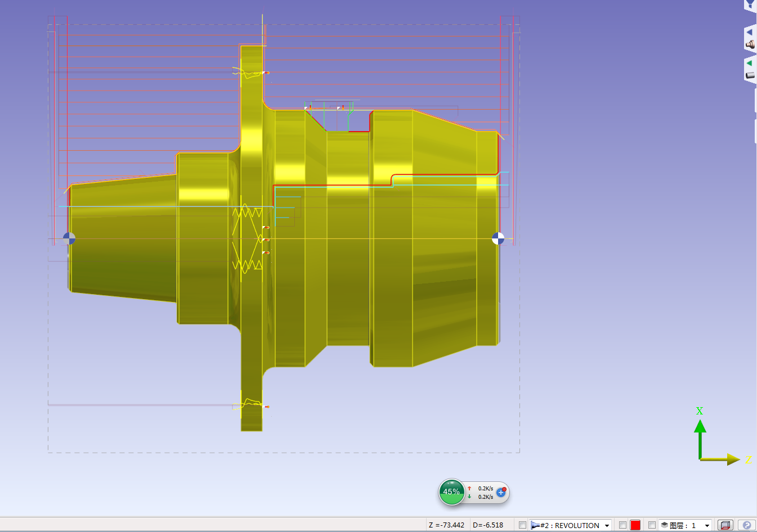Toggle the wireframe view icon in status bar
The width and height of the screenshot is (757, 532).
(725, 525)
